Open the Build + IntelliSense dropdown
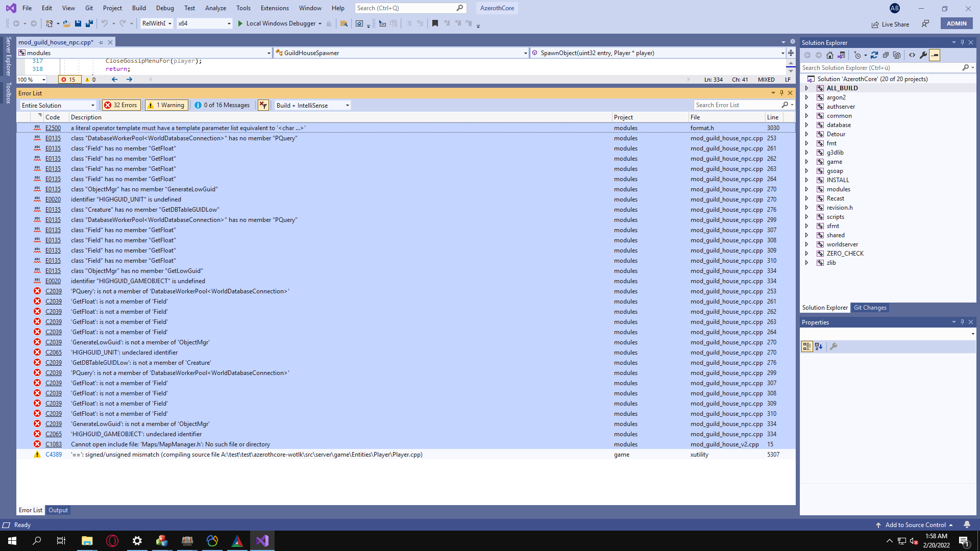 (312, 105)
